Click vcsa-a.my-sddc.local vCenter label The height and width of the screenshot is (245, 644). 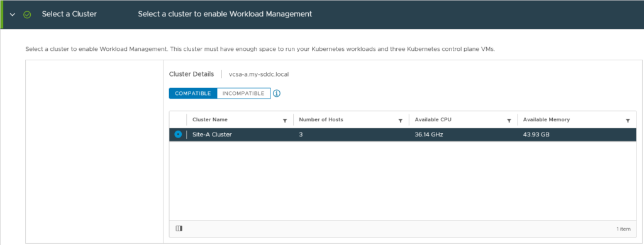(259, 75)
